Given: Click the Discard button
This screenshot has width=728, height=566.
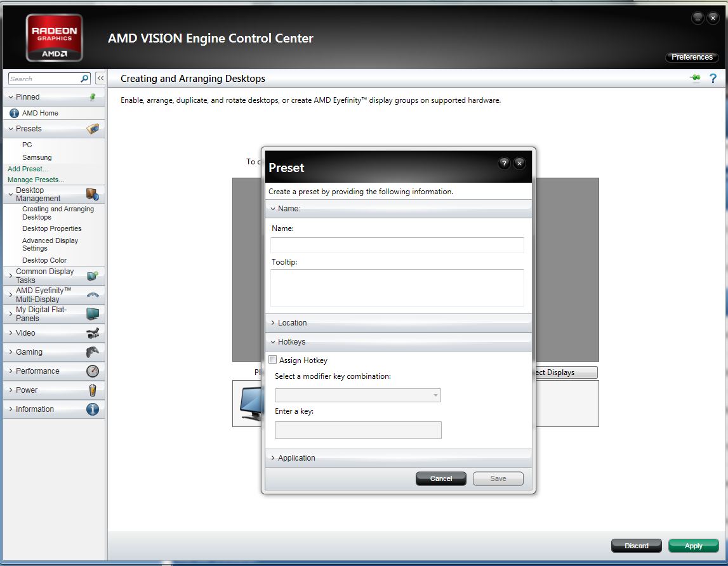Looking at the screenshot, I should 636,546.
